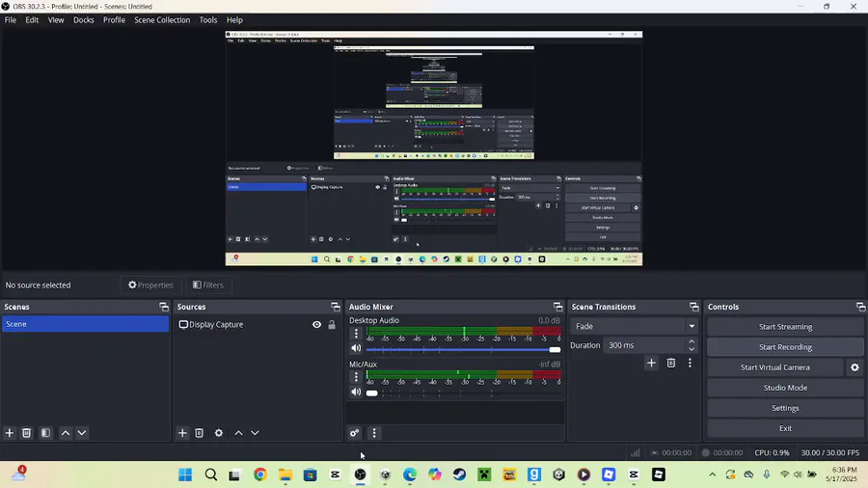Image resolution: width=868 pixels, height=488 pixels.
Task: Open source Properties button
Action: coord(150,285)
